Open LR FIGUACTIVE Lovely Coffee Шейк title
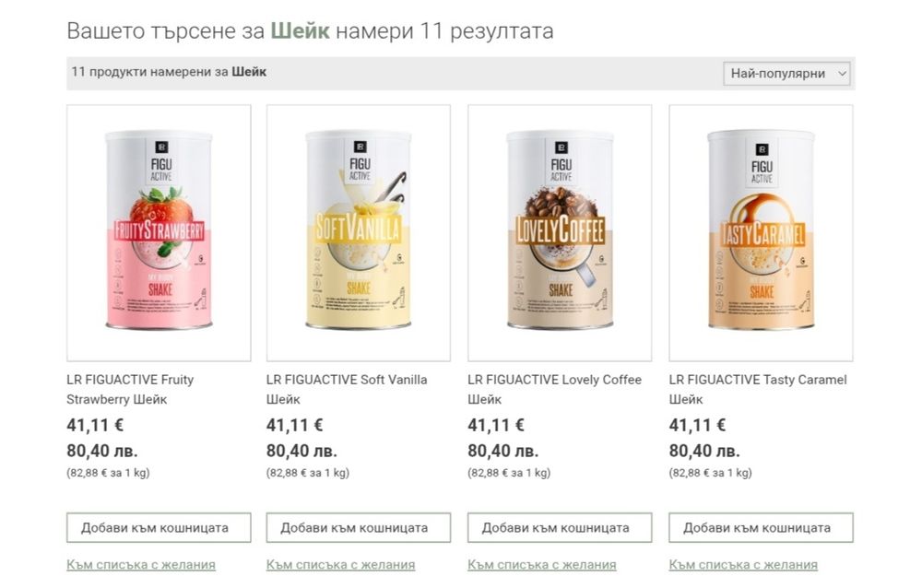The width and height of the screenshot is (922, 588). (554, 389)
